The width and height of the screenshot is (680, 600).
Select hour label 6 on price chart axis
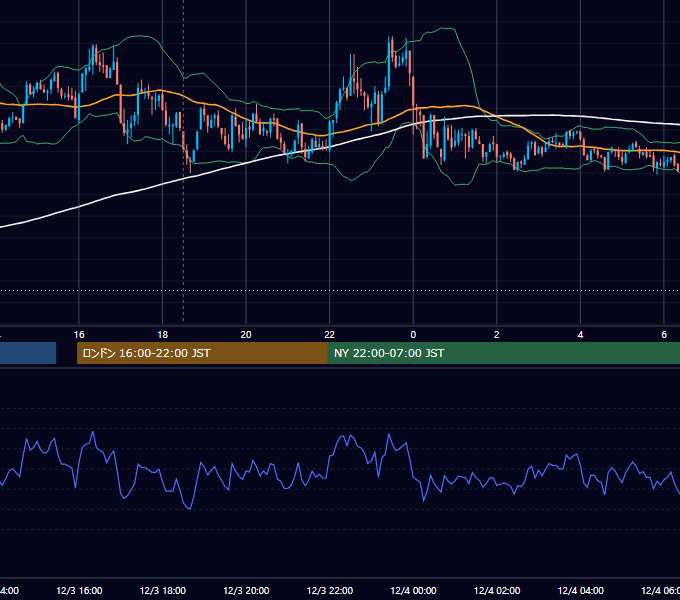pyautogui.click(x=664, y=335)
